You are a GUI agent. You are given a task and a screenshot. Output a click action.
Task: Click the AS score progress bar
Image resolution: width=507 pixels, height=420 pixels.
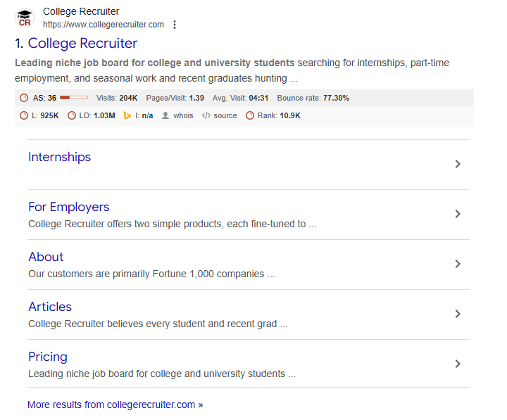(74, 98)
